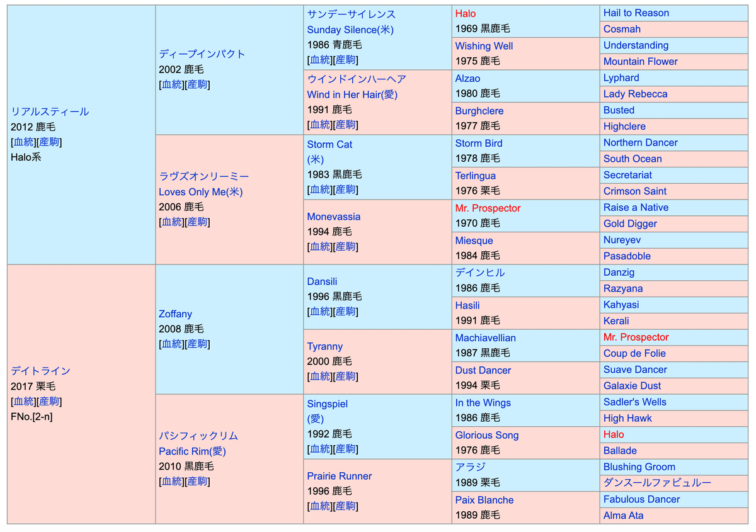The image size is (756, 532).
Task: Select the Wind in Her Hair(愛) link
Action: click(x=352, y=94)
